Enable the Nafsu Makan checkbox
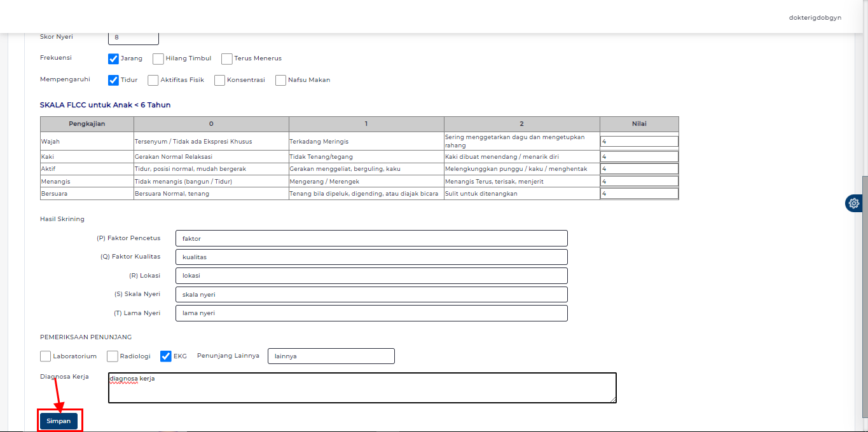Viewport: 868px width, 432px height. point(280,80)
